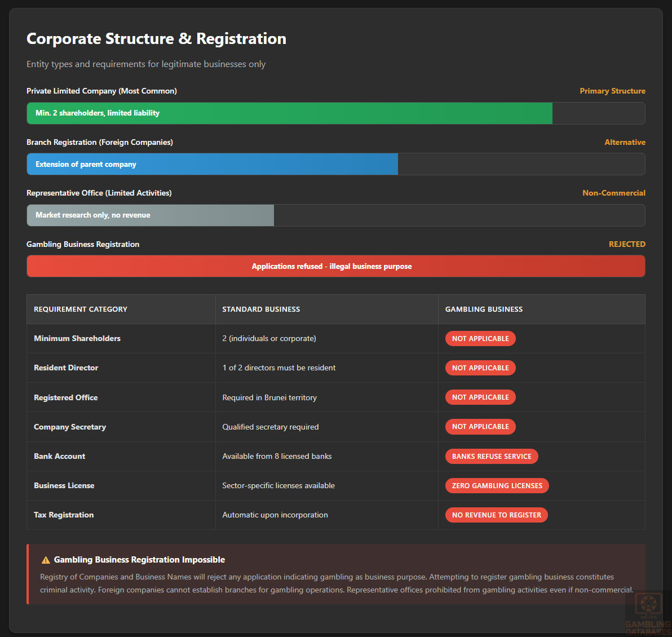Click the Requirement Category column header

[x=81, y=309]
